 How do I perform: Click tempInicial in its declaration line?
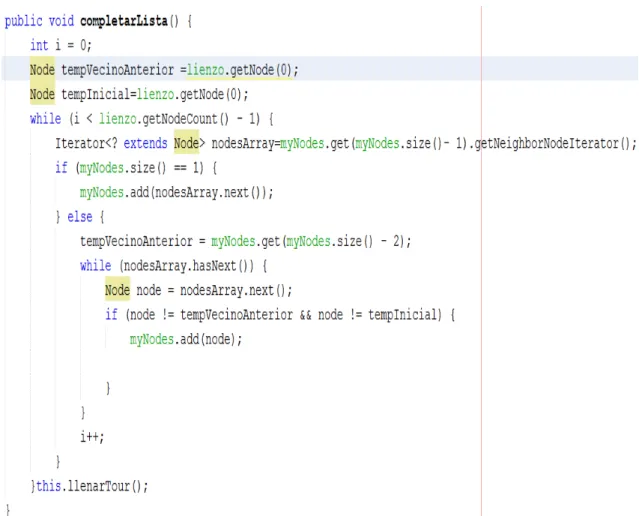[95, 95]
